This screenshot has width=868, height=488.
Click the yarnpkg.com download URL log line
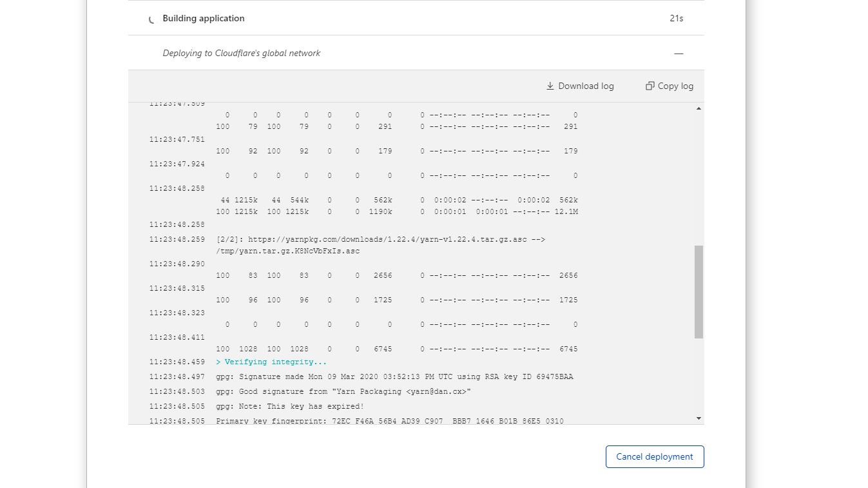(380, 239)
